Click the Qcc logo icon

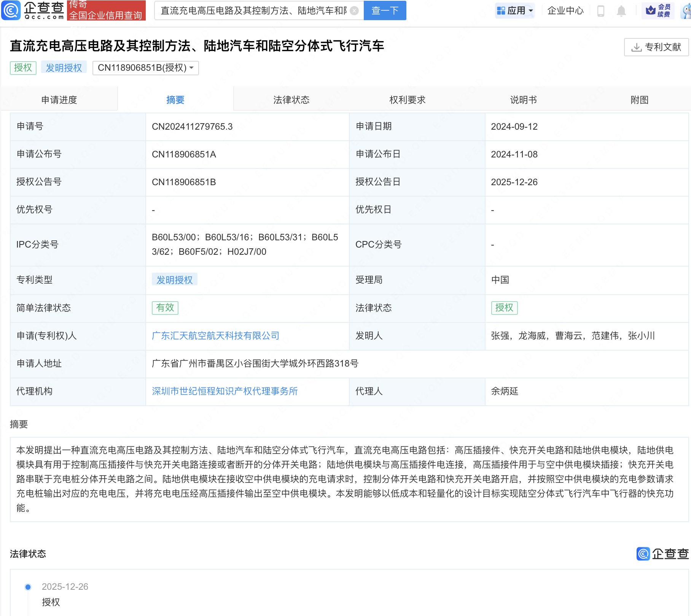pos(11,10)
